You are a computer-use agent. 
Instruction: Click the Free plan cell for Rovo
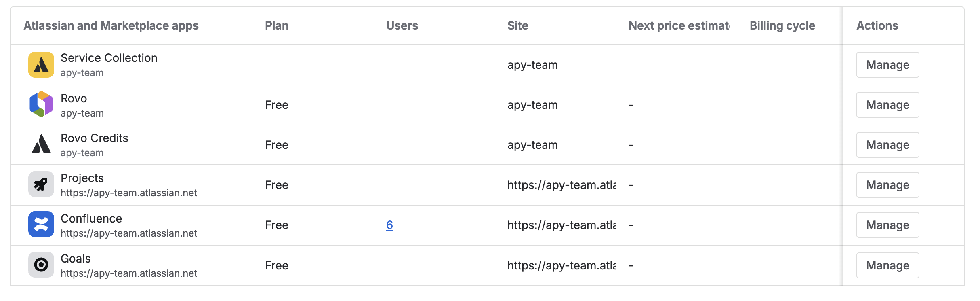click(x=277, y=105)
